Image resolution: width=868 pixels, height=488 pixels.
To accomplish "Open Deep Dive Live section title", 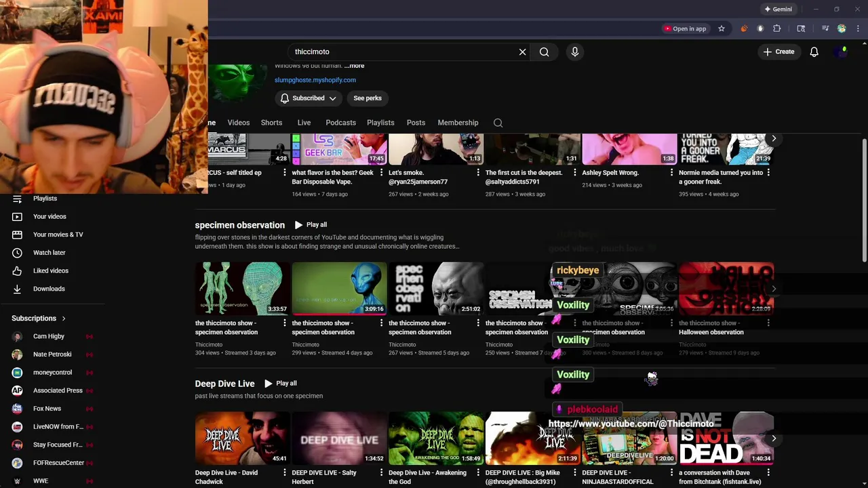I will coord(224,384).
